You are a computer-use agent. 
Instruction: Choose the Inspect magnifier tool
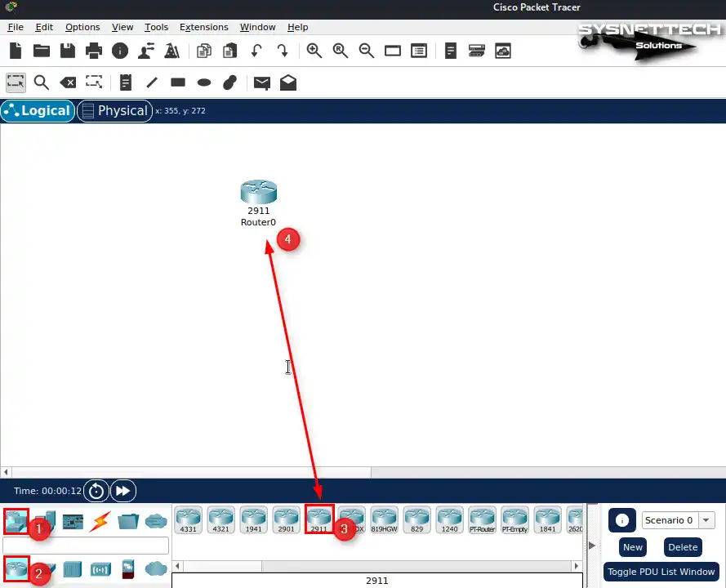42,82
